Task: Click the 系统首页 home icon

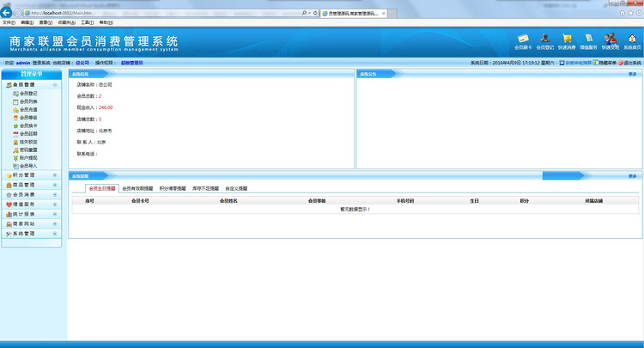Action: click(x=633, y=39)
